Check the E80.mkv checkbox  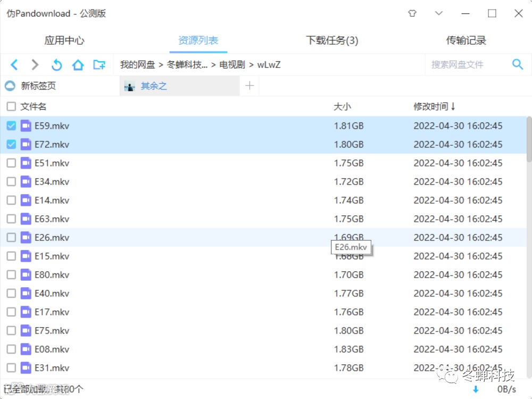(x=11, y=275)
